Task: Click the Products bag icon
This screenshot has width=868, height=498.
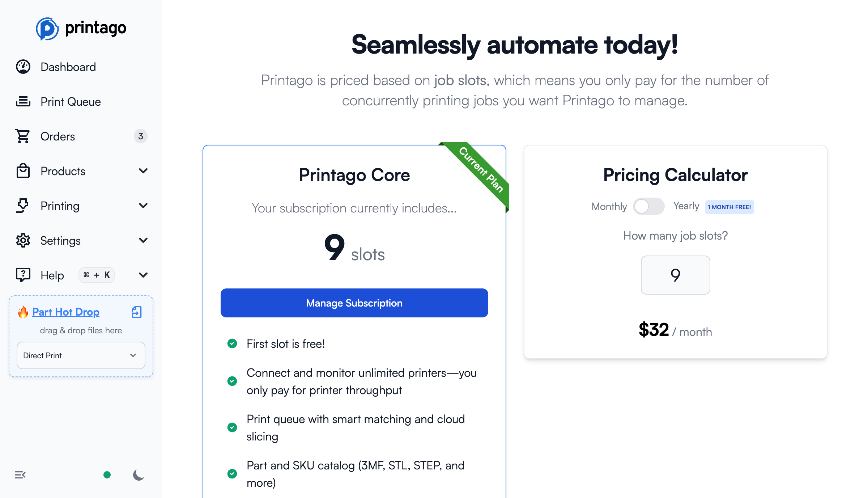Action: click(x=22, y=171)
